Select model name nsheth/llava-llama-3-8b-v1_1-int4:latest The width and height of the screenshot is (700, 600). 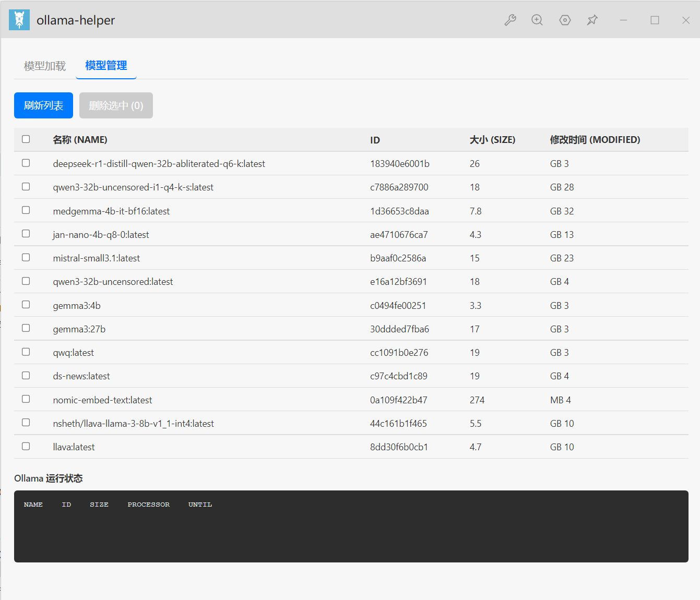click(133, 424)
